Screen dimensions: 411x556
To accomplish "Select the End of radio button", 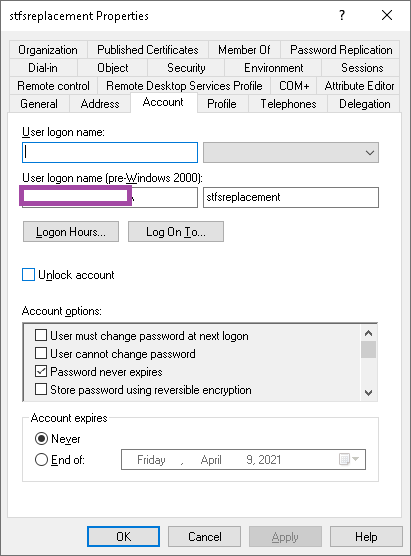I will pyautogui.click(x=41, y=460).
